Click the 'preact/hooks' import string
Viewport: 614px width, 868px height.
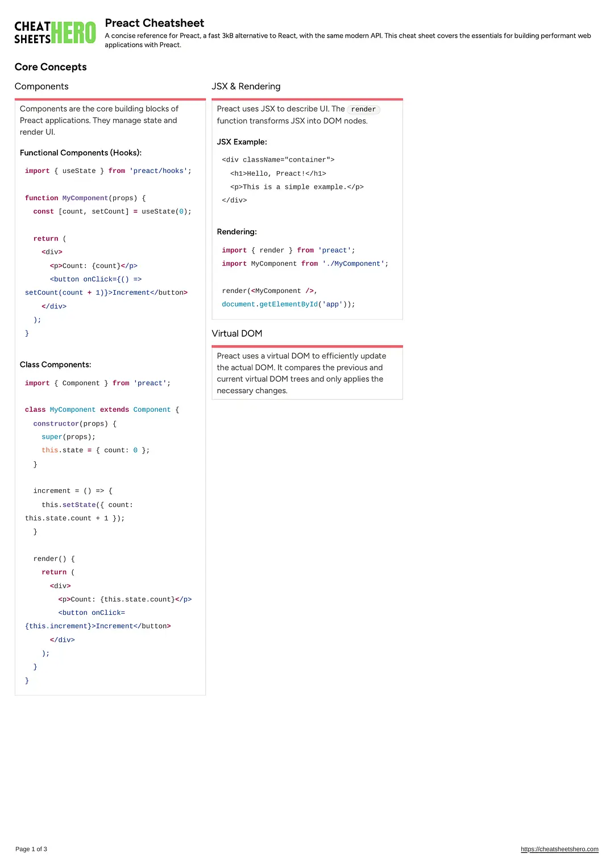pos(159,171)
